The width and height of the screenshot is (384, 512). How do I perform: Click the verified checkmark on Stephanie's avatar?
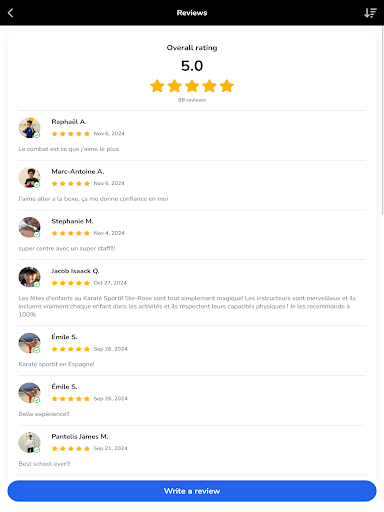pyautogui.click(x=37, y=234)
